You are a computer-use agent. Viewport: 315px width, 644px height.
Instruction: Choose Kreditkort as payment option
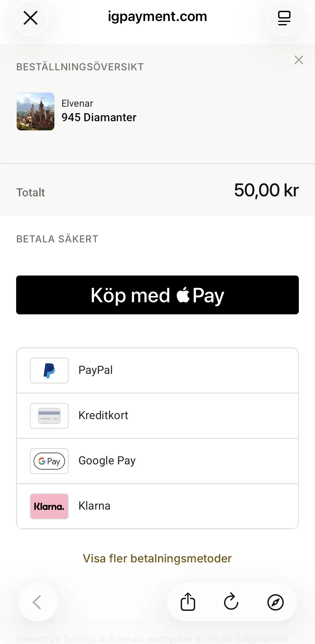[x=157, y=416]
